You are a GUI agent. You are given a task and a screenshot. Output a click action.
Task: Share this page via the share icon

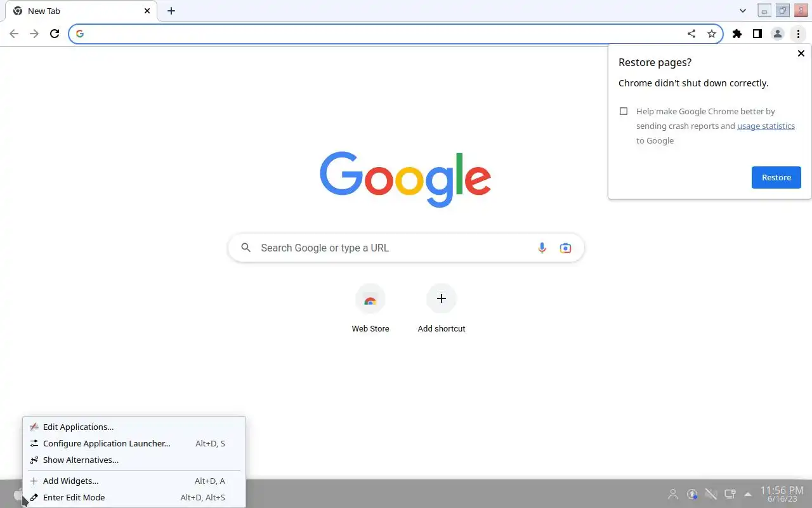tap(691, 34)
